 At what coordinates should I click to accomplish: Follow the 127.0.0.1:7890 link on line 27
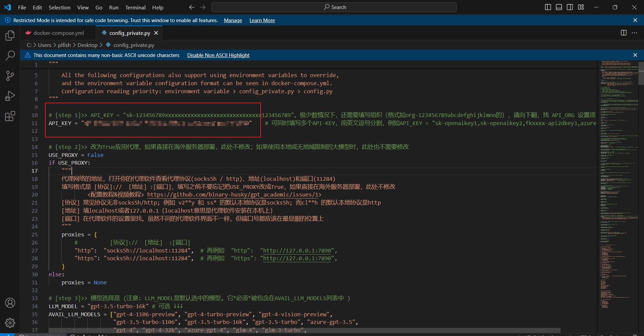coord(297,250)
